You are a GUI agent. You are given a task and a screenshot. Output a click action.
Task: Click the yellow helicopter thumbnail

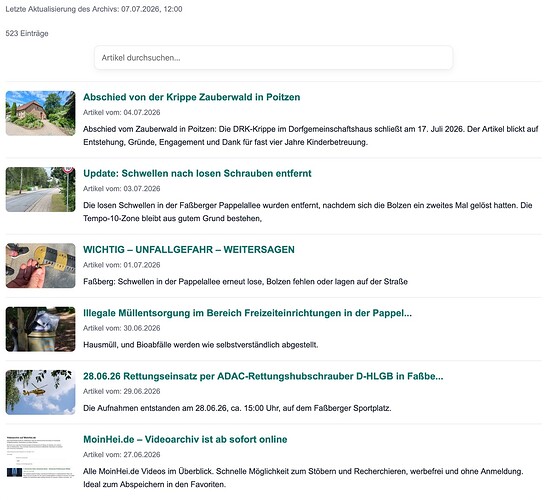(40, 392)
